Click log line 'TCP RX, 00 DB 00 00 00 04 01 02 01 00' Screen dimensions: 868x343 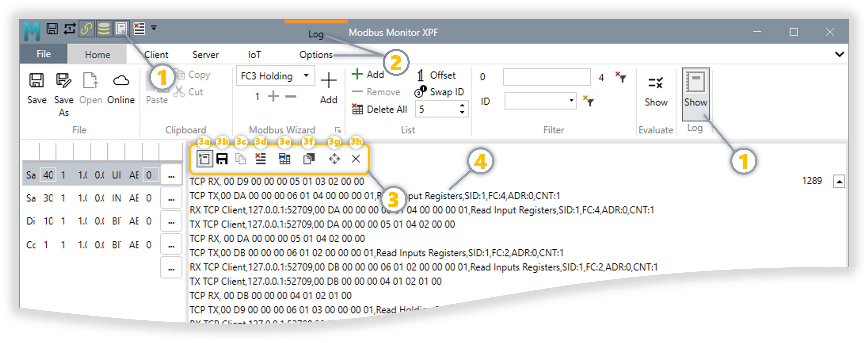click(271, 295)
